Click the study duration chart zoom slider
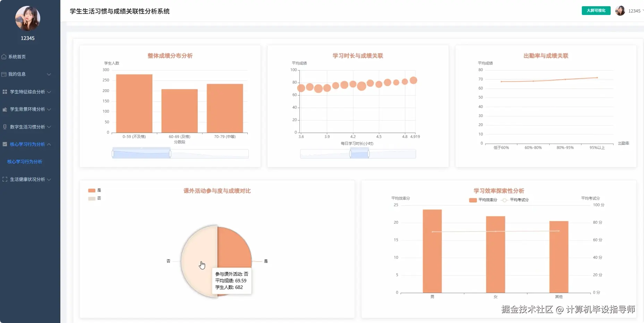Viewport: 644px width, 323px height. [x=358, y=154]
